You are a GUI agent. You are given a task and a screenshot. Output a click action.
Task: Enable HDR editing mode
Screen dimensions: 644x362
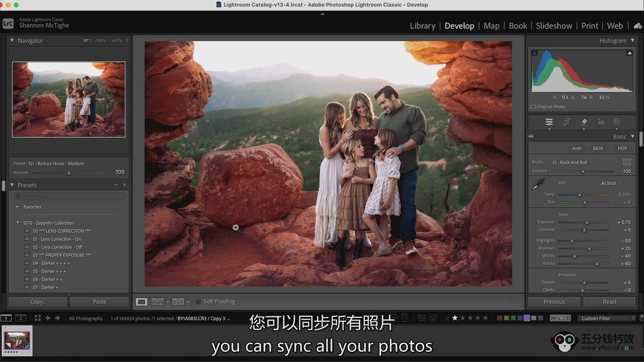coord(622,148)
